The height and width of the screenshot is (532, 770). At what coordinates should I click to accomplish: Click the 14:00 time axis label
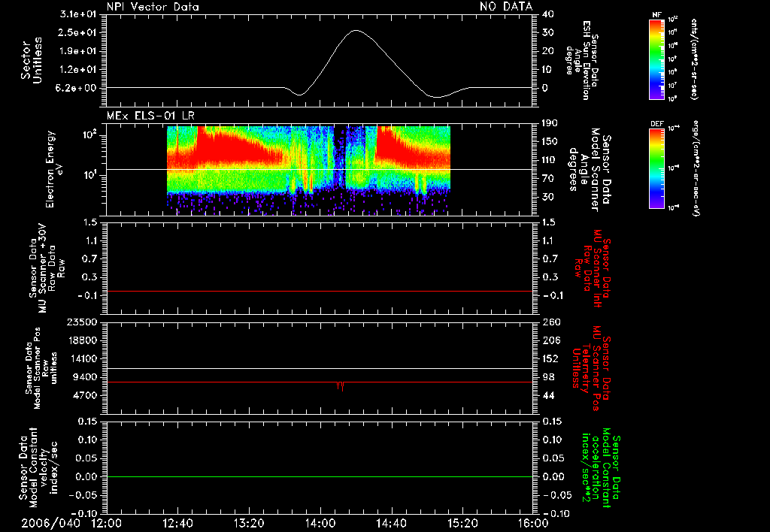pyautogui.click(x=320, y=524)
